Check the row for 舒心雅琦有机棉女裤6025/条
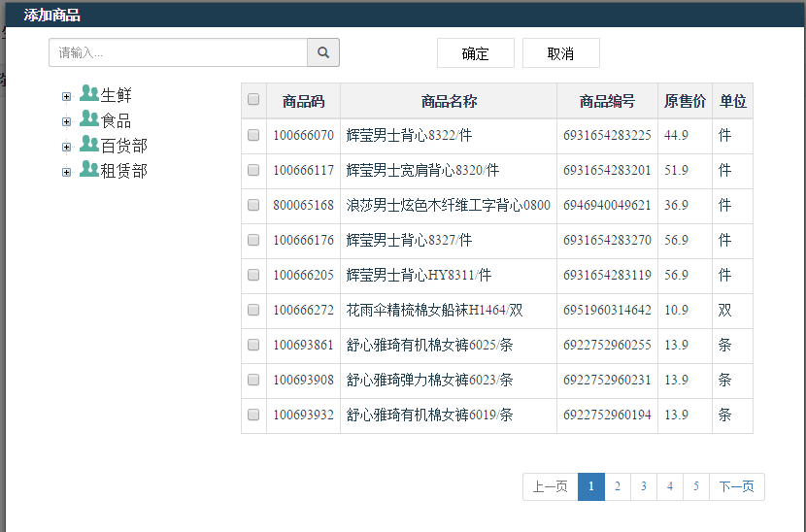This screenshot has height=532, width=806. coord(253,345)
